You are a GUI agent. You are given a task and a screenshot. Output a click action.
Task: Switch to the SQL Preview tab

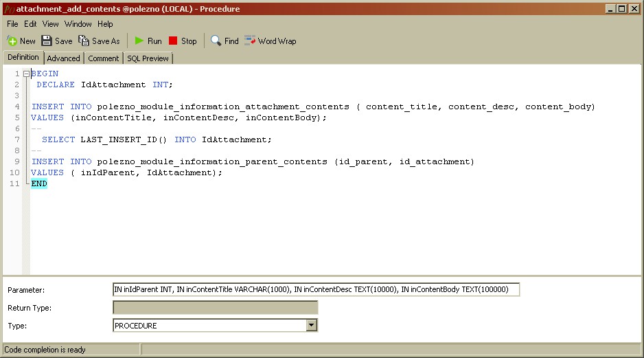click(148, 58)
